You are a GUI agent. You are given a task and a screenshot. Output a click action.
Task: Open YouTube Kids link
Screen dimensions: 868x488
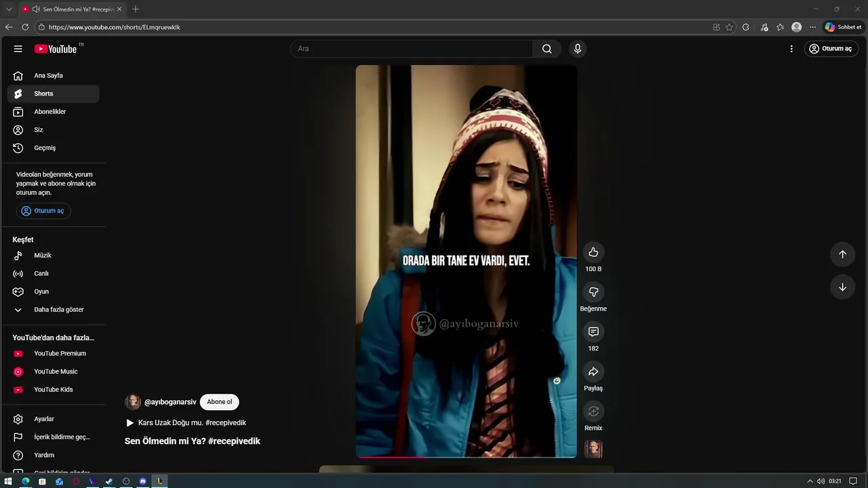click(53, 390)
